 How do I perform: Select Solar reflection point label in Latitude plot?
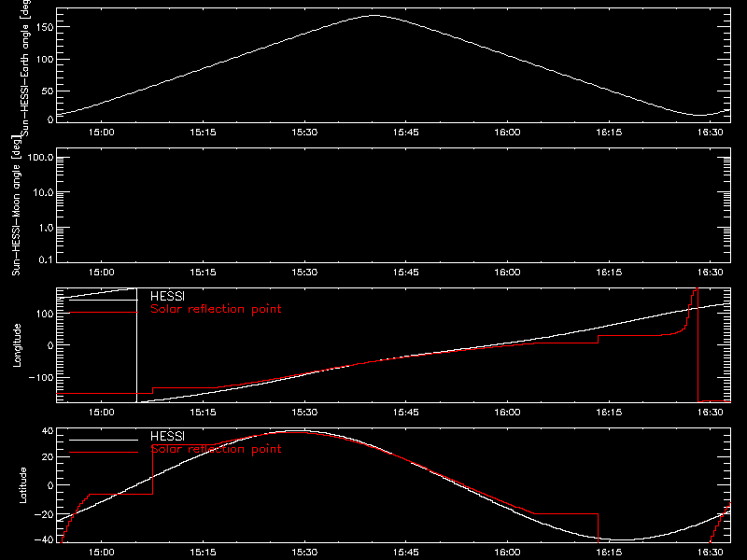tap(216, 449)
